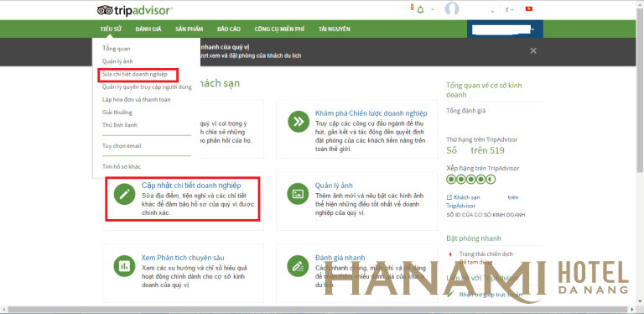Open the Quản lý ảnh card title
The image size is (644, 314).
click(x=334, y=186)
